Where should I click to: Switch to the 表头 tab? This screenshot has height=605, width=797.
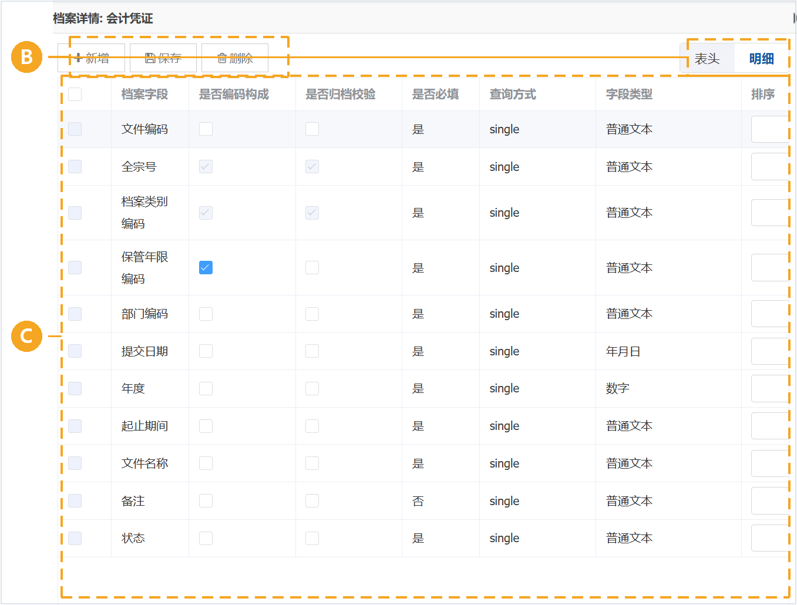tap(707, 59)
